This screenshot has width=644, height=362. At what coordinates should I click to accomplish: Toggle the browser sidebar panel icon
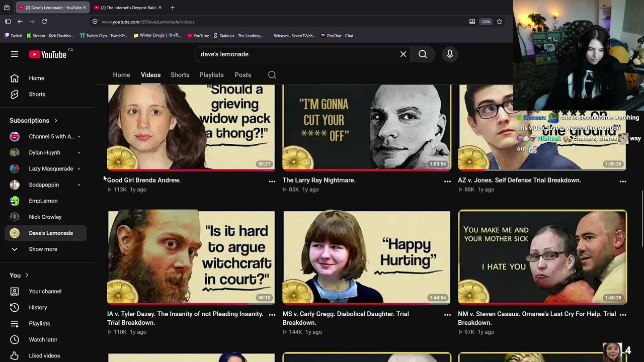(8, 22)
